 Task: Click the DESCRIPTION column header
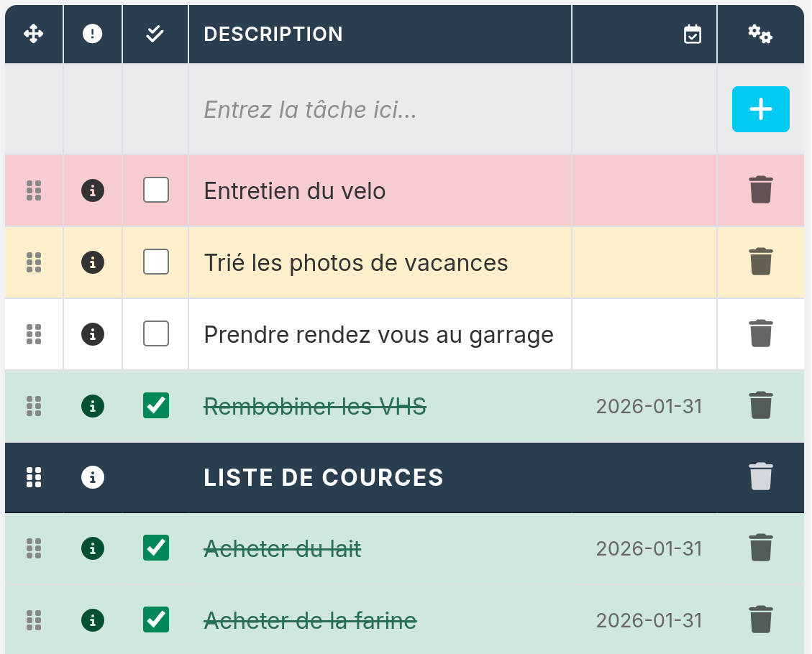[x=273, y=34]
